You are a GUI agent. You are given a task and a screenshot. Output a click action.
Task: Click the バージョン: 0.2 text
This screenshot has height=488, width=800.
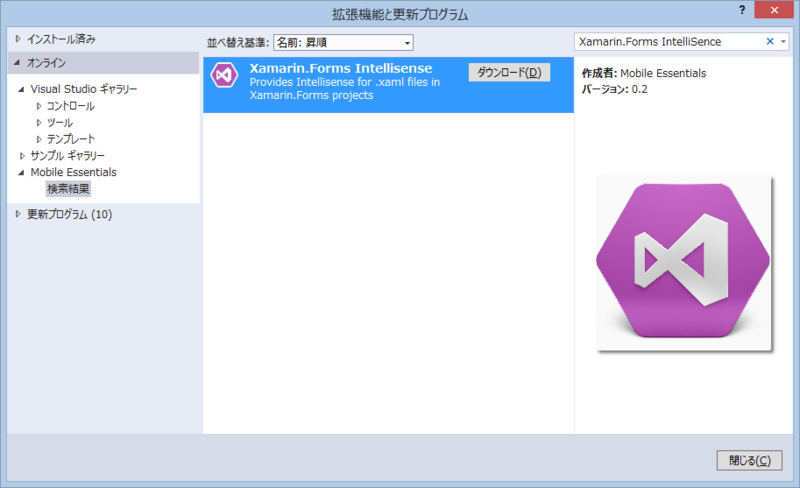click(614, 89)
